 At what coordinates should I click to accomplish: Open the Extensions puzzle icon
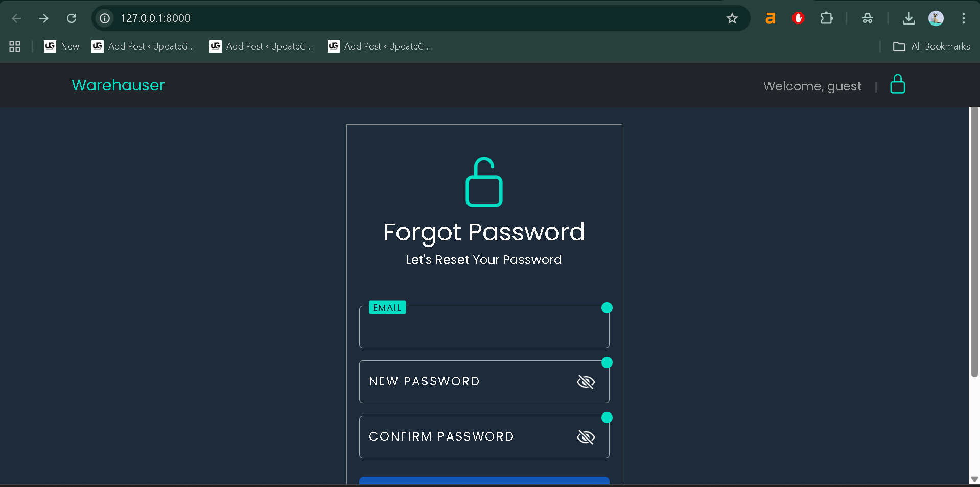826,18
